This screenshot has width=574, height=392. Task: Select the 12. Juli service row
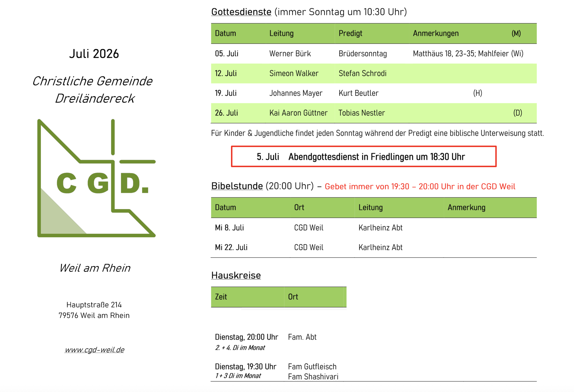click(x=374, y=73)
